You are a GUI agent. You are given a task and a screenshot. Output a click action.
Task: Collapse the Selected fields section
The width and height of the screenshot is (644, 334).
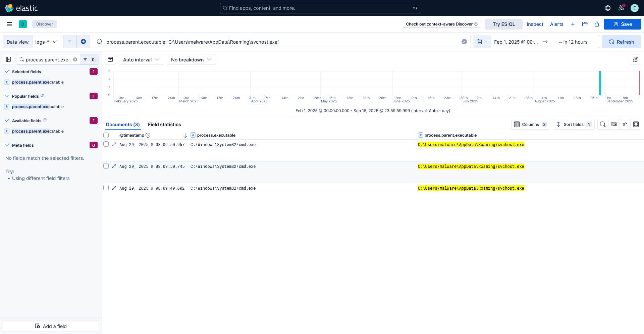[7, 71]
